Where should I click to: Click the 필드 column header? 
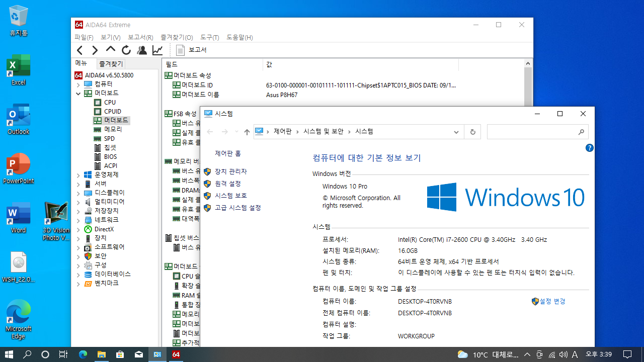(x=213, y=64)
